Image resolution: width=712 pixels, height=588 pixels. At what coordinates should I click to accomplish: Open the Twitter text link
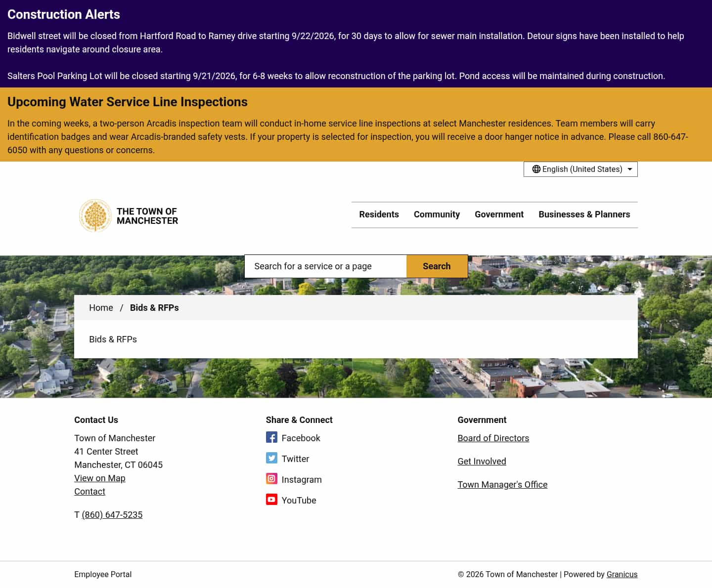295,459
